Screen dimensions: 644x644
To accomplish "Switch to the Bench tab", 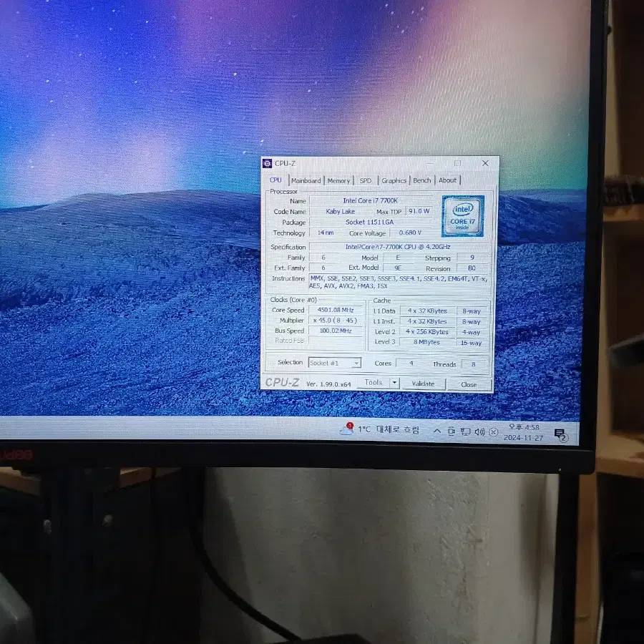I will [421, 180].
